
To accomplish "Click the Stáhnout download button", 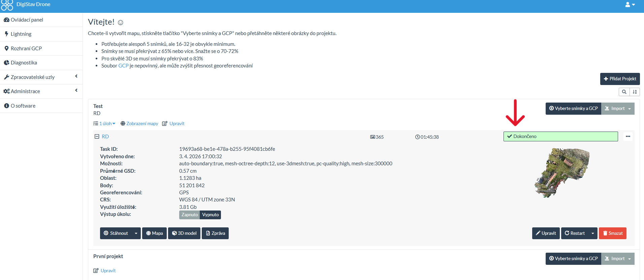I will click(x=116, y=233).
